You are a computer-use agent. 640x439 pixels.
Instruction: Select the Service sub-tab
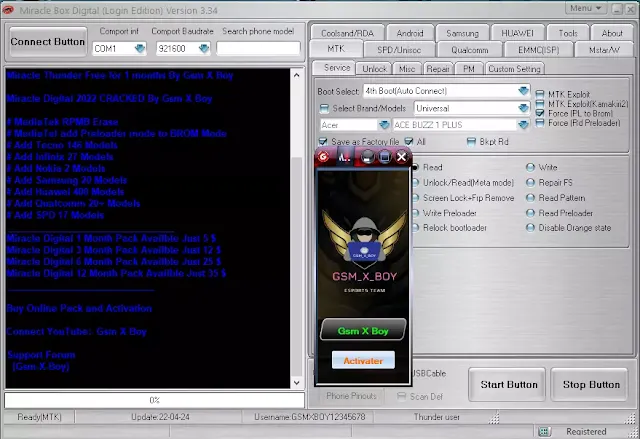337,68
